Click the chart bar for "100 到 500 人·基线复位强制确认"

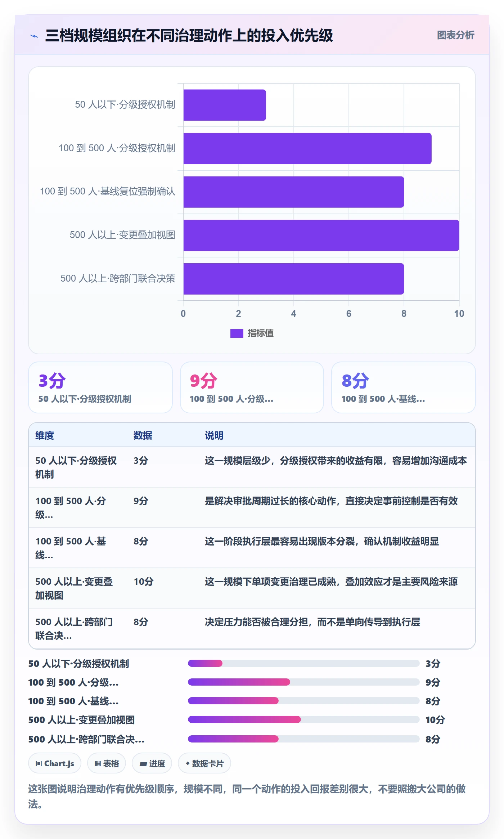coord(294,192)
